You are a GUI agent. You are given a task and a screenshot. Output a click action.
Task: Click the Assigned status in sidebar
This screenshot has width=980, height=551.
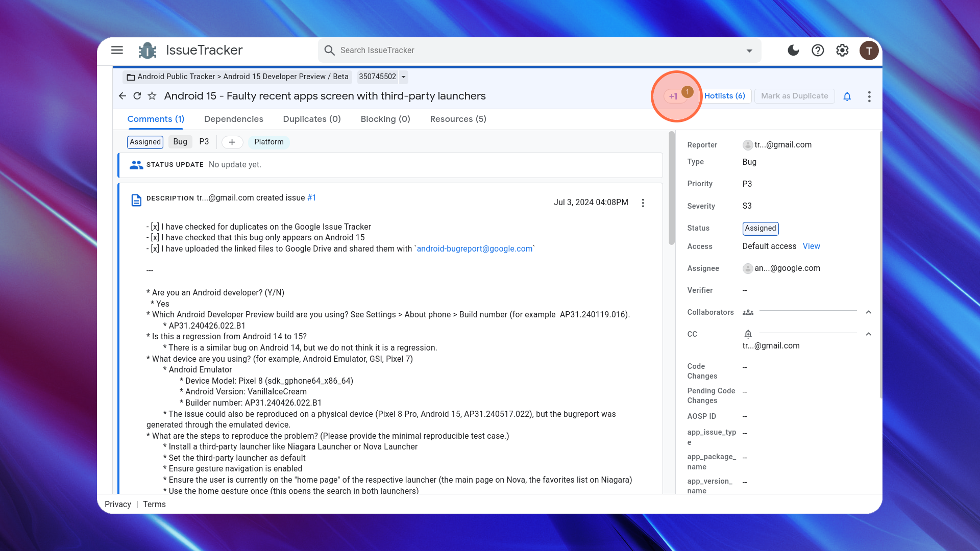tap(761, 229)
